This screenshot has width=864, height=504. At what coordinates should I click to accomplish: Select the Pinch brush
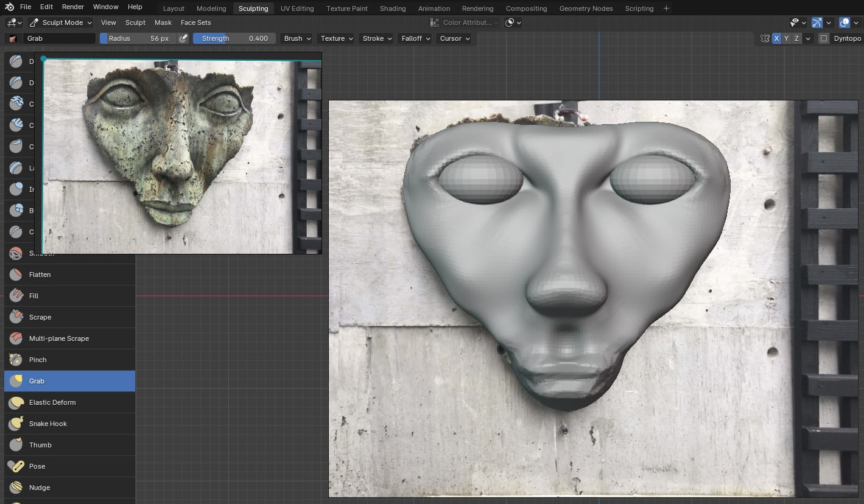tap(38, 360)
